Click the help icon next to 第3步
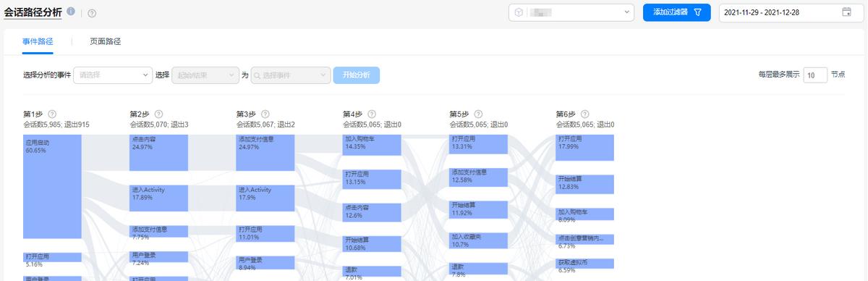This screenshot has height=281, width=868. pos(265,114)
